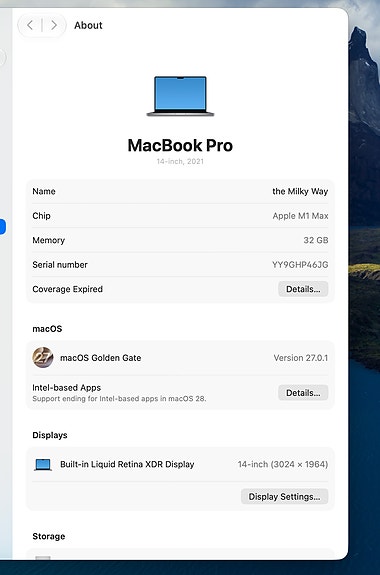Go back with the left chevron
Image resolution: width=380 pixels, height=575 pixels.
pyautogui.click(x=30, y=25)
